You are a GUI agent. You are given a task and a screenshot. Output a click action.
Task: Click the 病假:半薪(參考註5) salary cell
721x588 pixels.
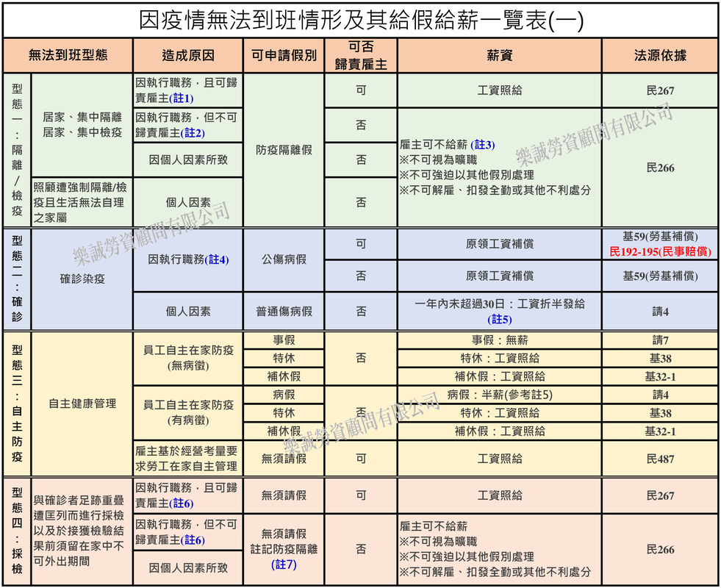499,395
